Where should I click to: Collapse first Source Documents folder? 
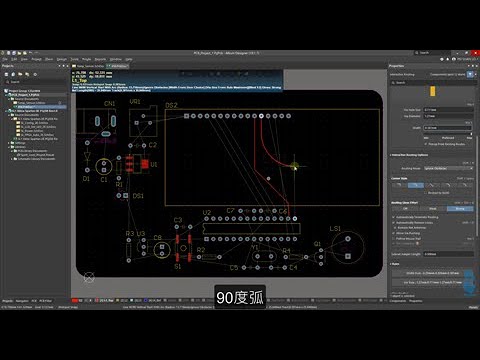pyautogui.click(x=9, y=99)
